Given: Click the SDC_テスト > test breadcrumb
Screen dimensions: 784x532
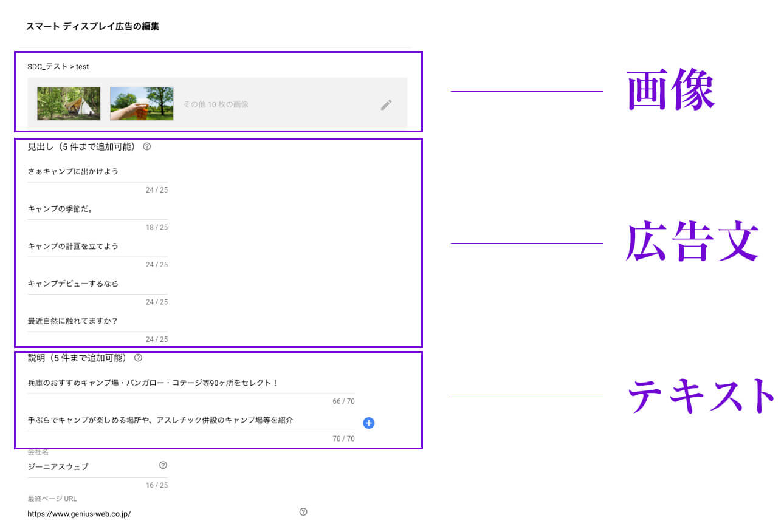Looking at the screenshot, I should pyautogui.click(x=58, y=66).
